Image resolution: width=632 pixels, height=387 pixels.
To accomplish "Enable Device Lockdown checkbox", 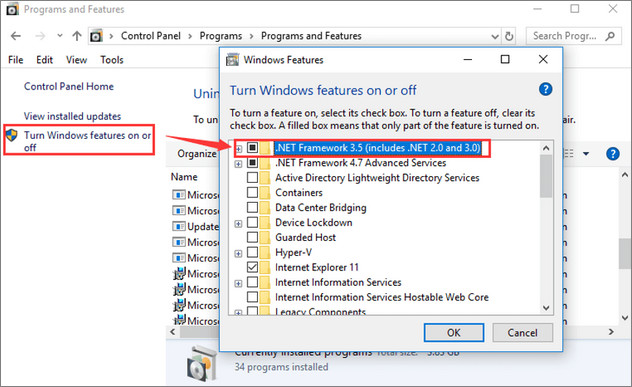I will pyautogui.click(x=252, y=222).
